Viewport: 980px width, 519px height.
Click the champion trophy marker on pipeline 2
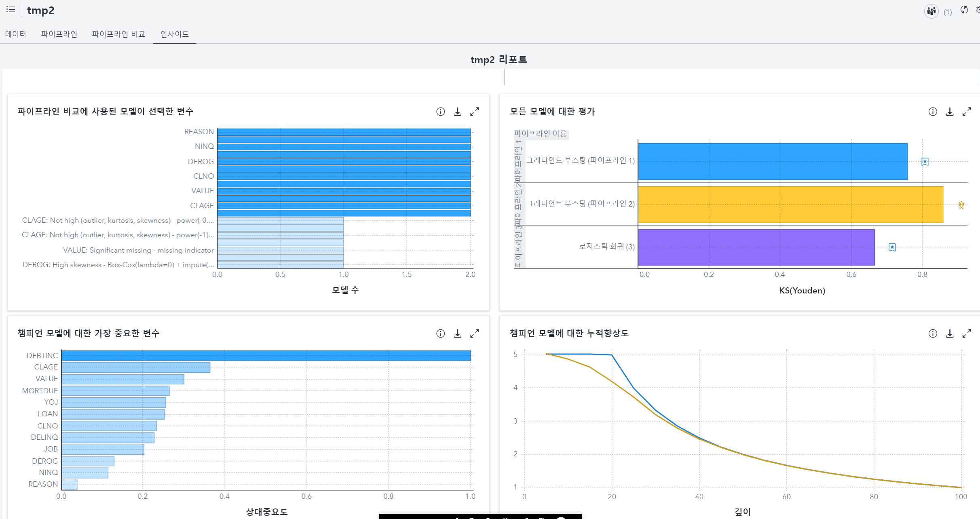[961, 205]
